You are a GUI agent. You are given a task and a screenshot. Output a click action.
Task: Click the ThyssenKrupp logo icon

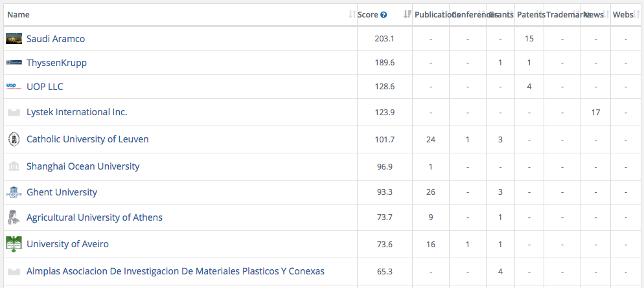pos(14,63)
